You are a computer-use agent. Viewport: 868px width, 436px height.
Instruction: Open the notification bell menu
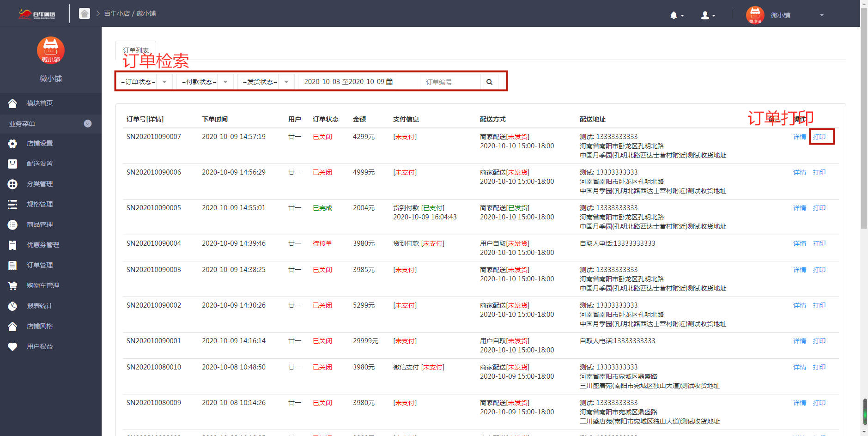pos(677,15)
